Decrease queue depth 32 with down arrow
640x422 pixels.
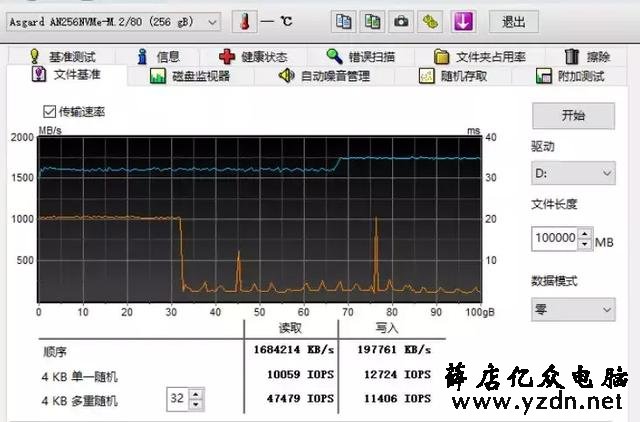(196, 405)
